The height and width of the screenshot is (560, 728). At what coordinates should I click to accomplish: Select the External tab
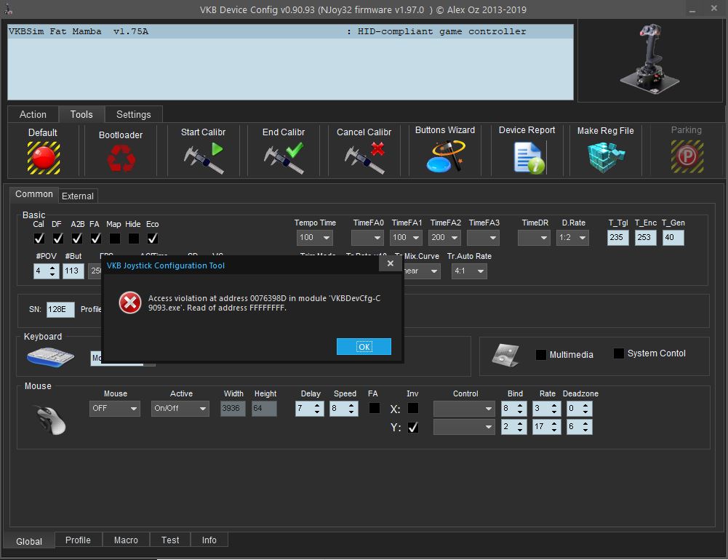tap(78, 196)
